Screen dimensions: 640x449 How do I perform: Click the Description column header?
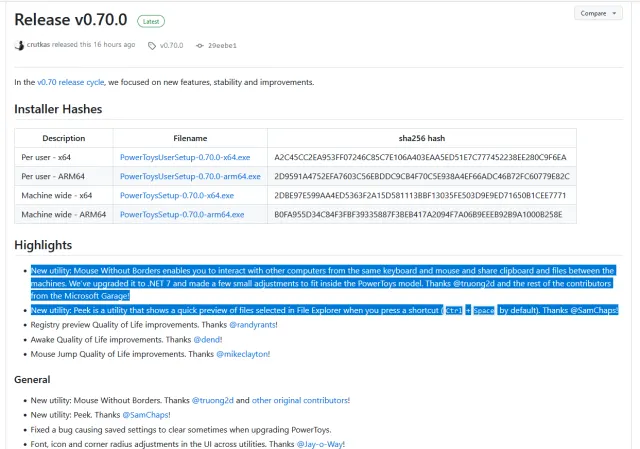click(64, 138)
